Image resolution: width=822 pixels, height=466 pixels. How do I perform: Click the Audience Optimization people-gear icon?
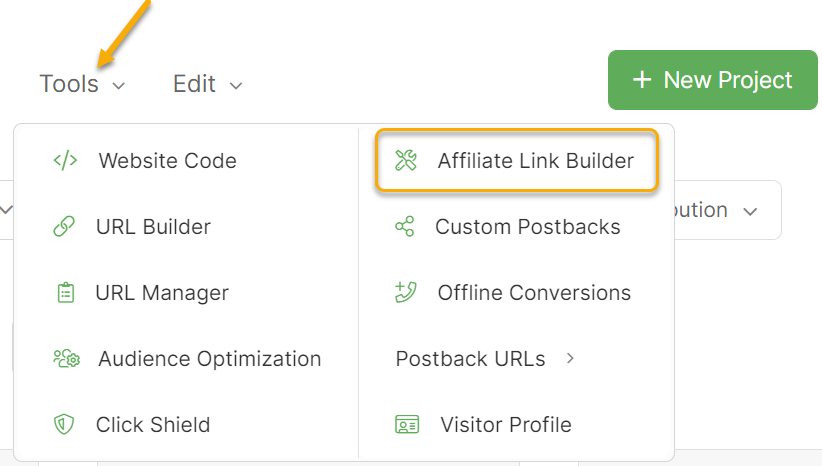(66, 359)
